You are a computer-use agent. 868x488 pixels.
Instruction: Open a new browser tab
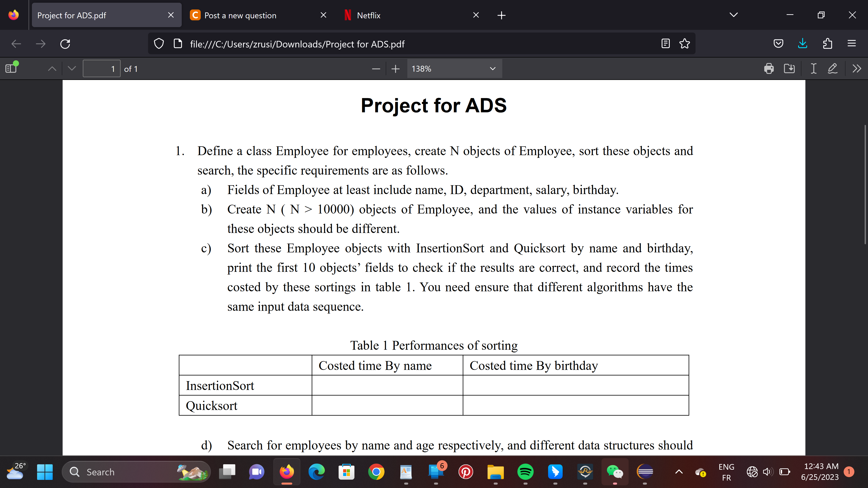pyautogui.click(x=501, y=15)
